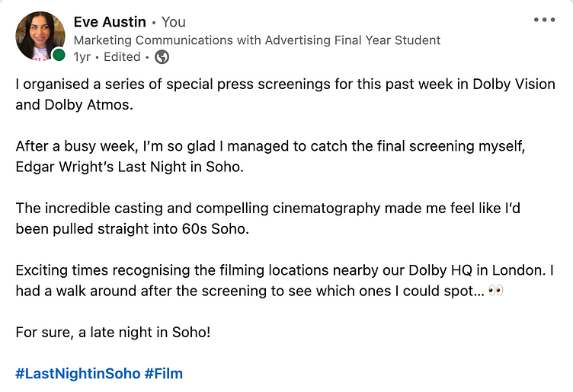Screen dimensions: 573x392
Task: Click the 'Edited' label
Action: click(122, 57)
